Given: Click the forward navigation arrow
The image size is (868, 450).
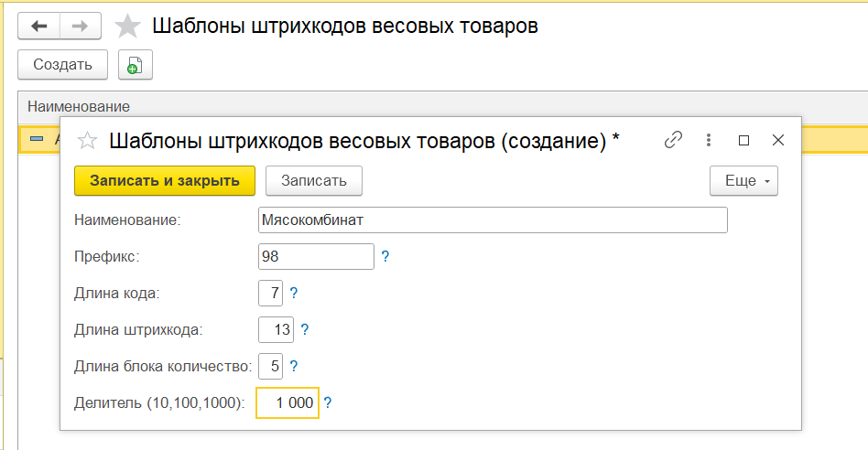Looking at the screenshot, I should tap(80, 27).
